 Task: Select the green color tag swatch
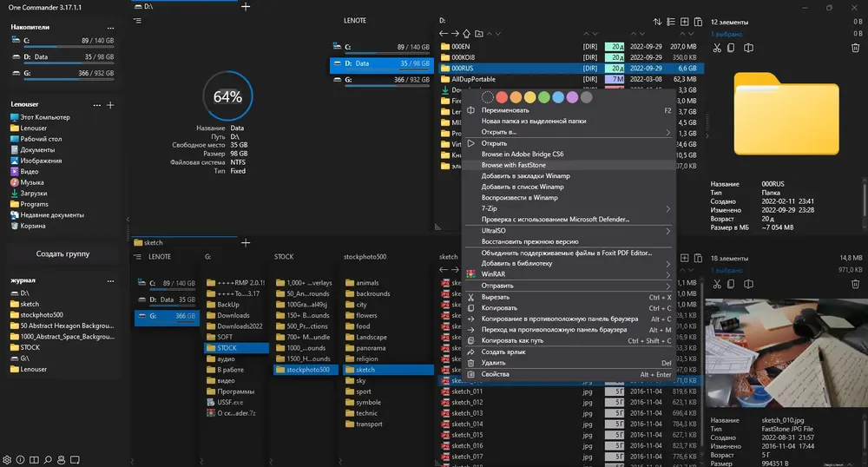click(544, 97)
